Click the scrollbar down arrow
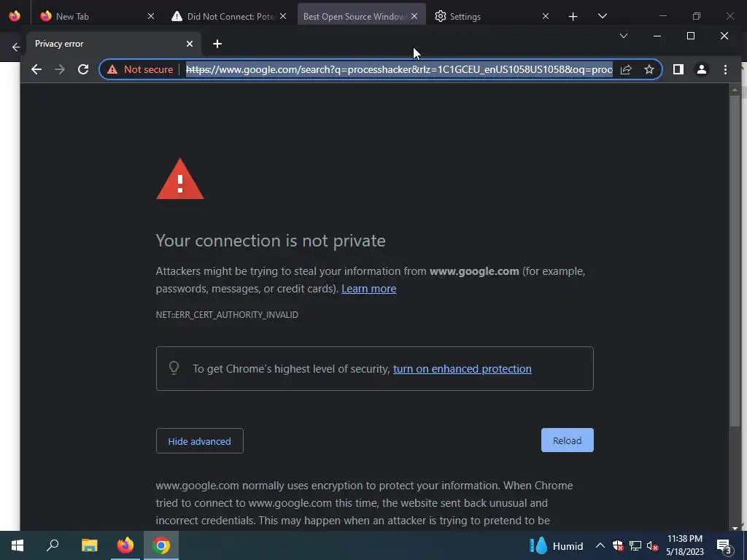The image size is (747, 560). coord(735,527)
